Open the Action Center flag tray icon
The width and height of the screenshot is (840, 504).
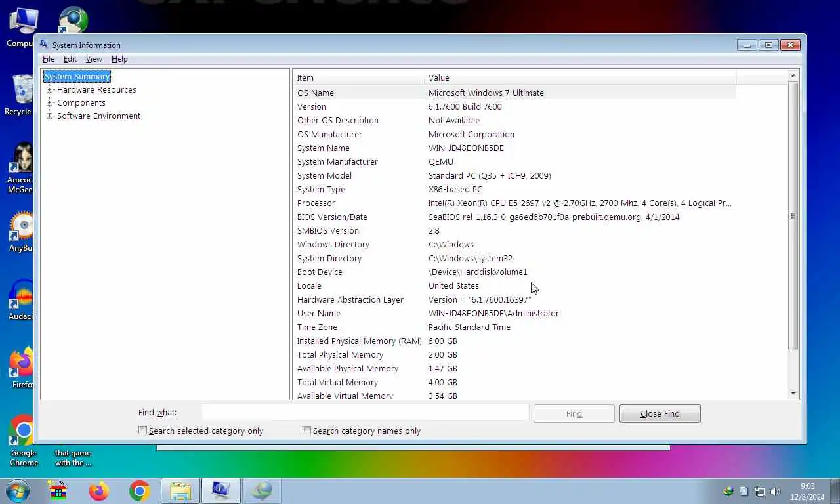click(744, 491)
